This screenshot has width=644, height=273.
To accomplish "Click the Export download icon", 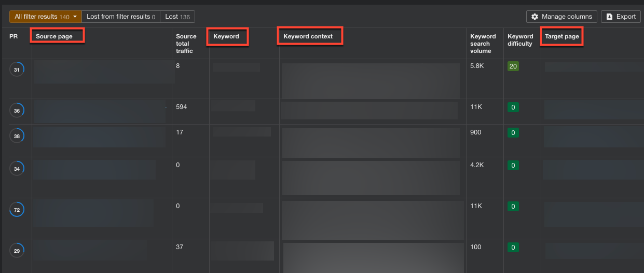I will 610,17.
